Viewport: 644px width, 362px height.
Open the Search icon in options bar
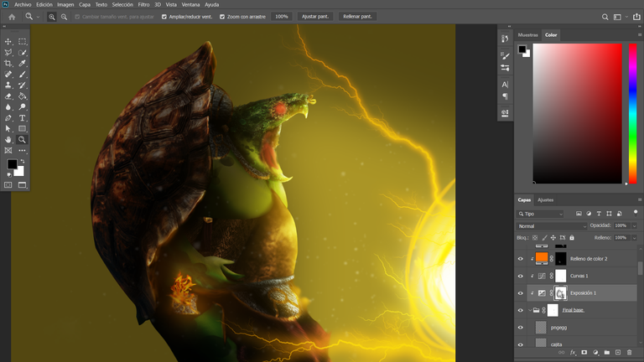[605, 17]
